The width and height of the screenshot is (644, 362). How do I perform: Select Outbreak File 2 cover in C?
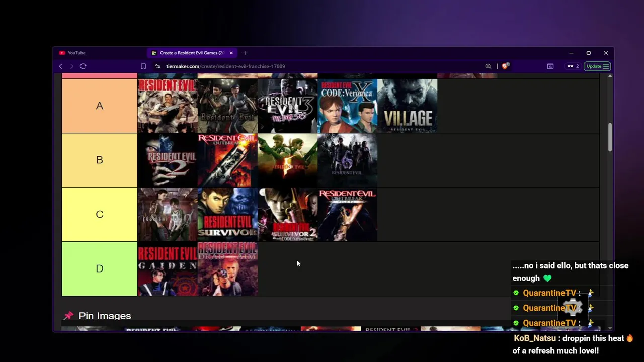click(347, 214)
